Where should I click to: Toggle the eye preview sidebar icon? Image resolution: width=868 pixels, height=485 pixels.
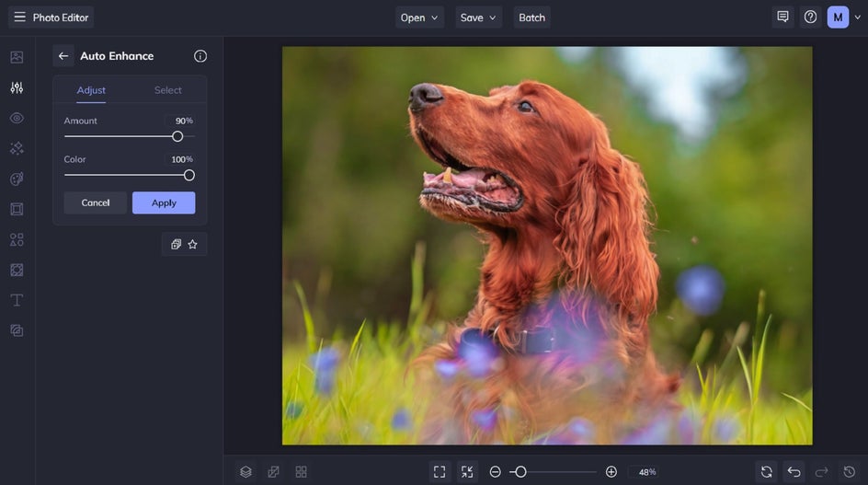click(x=17, y=118)
